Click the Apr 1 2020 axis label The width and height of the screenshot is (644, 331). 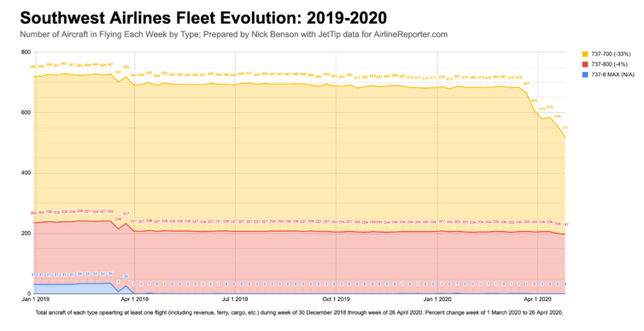pyautogui.click(x=538, y=299)
